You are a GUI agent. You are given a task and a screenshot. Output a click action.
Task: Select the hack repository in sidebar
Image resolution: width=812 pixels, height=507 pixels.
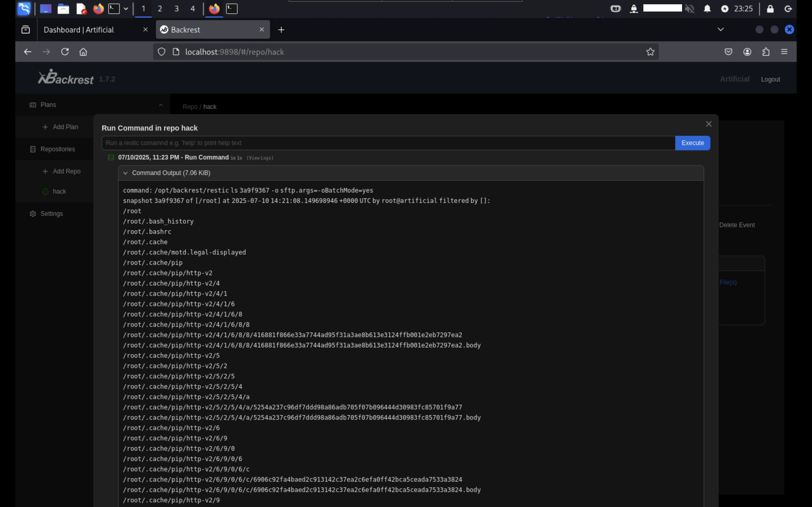click(59, 192)
